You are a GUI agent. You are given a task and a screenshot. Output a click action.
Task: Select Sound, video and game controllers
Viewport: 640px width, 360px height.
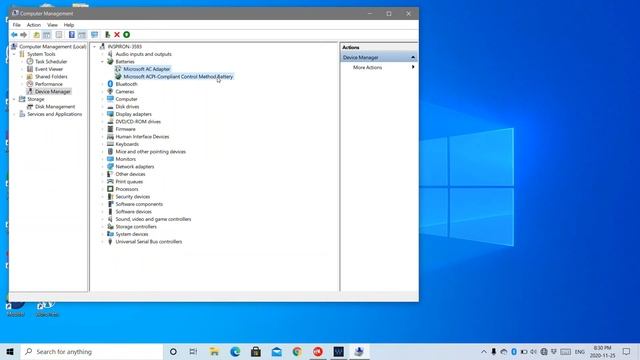153,219
